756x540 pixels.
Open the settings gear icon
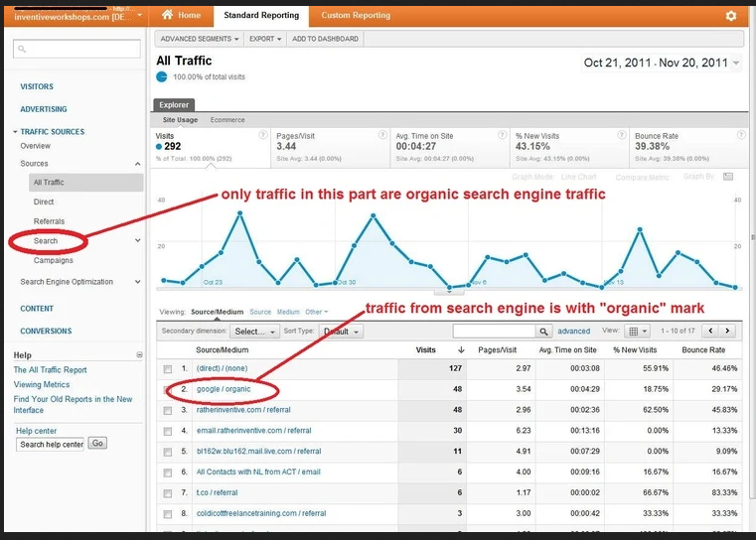coord(731,16)
